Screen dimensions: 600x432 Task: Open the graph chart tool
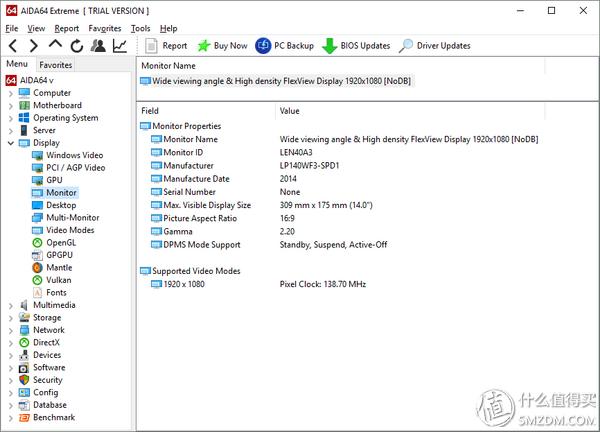[x=120, y=46]
